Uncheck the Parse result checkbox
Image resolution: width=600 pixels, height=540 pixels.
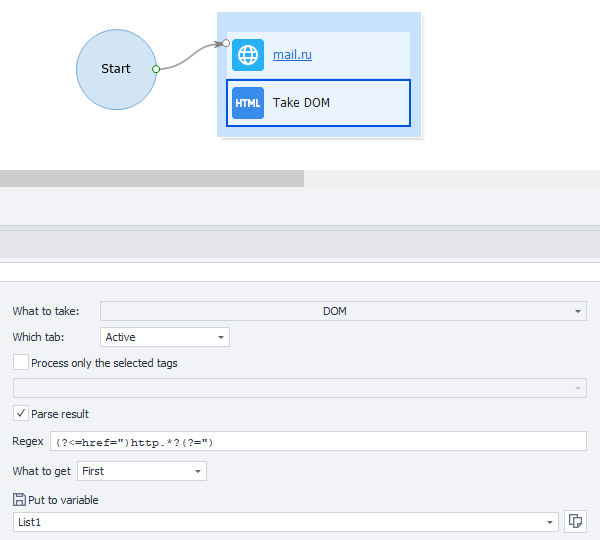21,413
